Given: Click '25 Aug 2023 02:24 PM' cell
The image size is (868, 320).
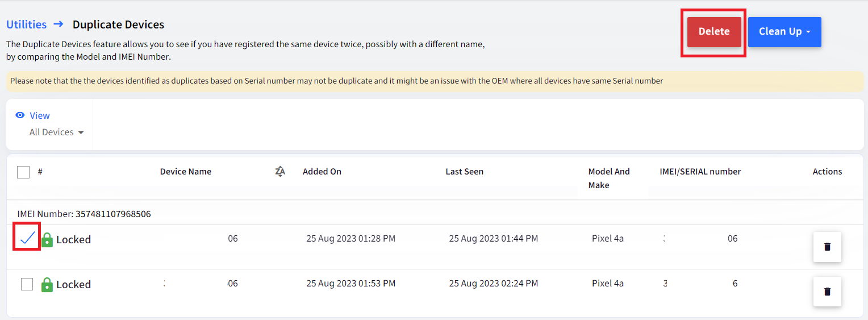Looking at the screenshot, I should click(493, 283).
